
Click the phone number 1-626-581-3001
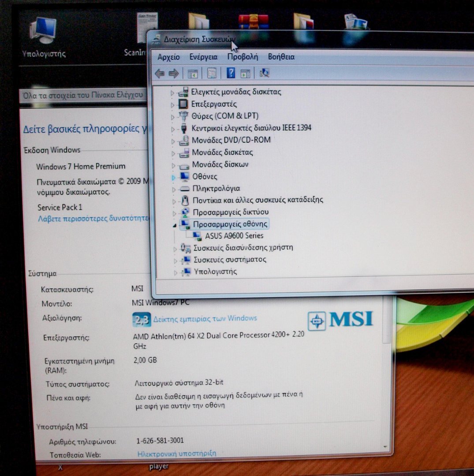pyautogui.click(x=160, y=440)
